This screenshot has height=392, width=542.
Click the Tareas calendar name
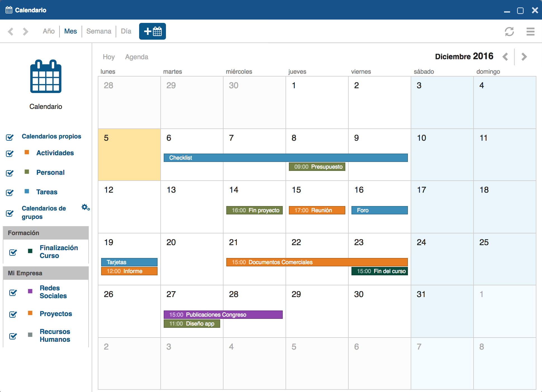tap(47, 192)
